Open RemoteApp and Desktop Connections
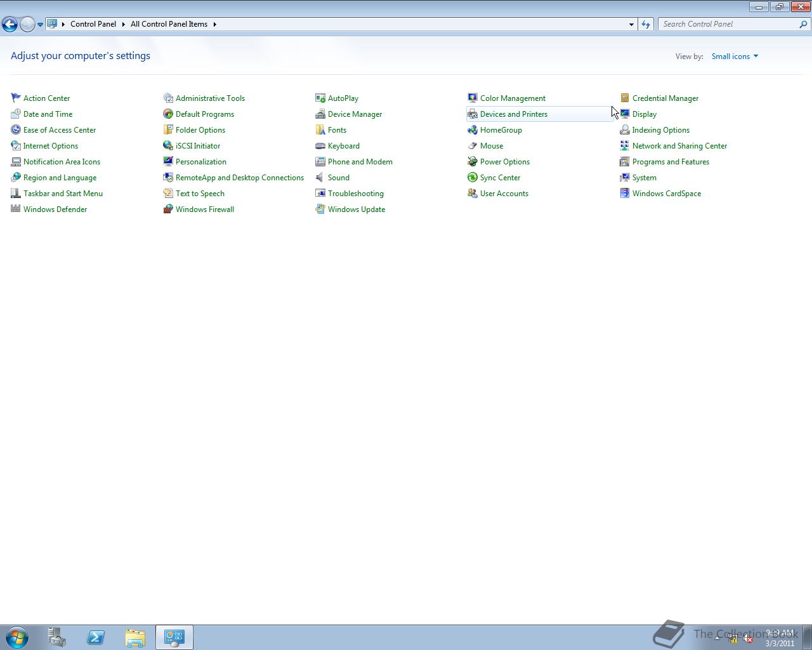 pos(240,178)
